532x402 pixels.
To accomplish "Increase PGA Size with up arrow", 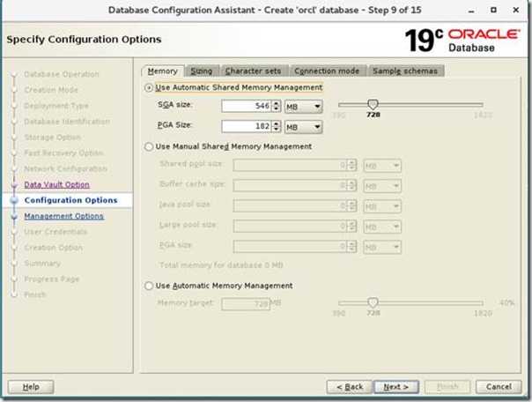I will click(x=277, y=123).
